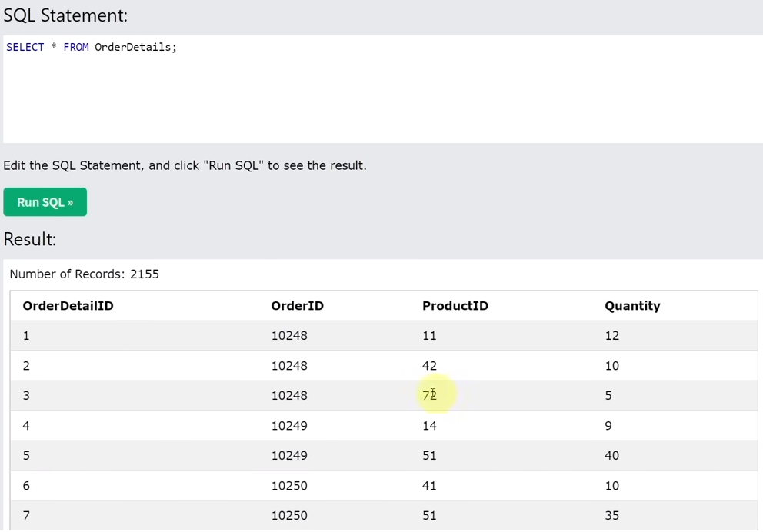
Task: Click Quantity 35 in row 7
Action: click(611, 515)
